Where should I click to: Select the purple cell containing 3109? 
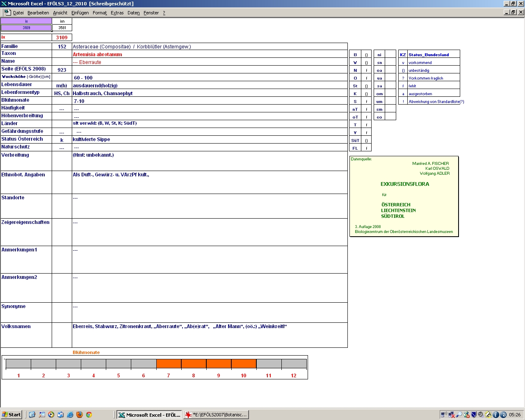click(26, 28)
